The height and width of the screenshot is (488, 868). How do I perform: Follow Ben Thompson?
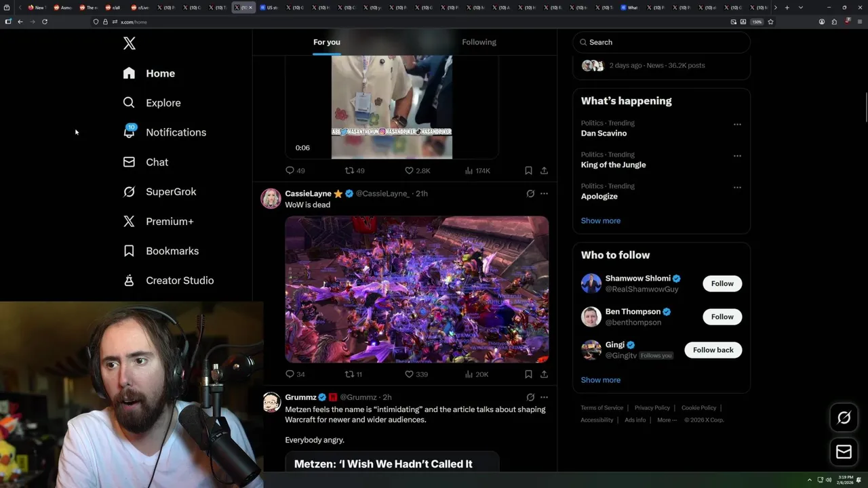(722, 317)
